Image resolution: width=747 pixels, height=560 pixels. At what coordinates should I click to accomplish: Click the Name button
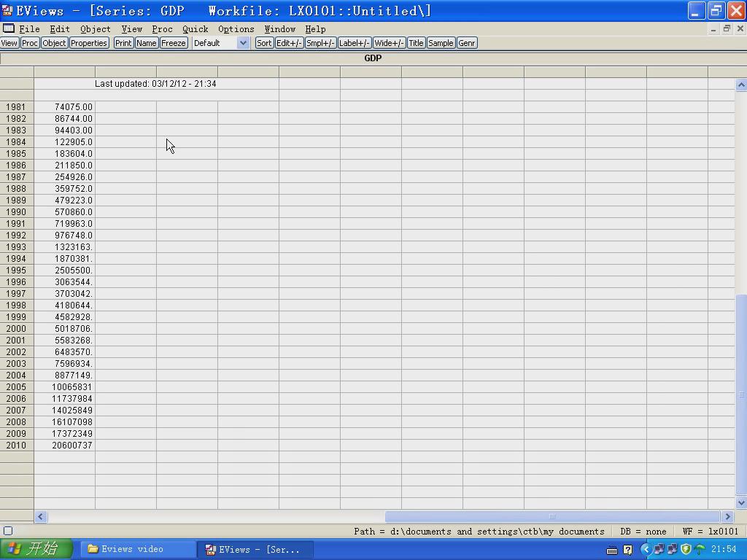[146, 43]
